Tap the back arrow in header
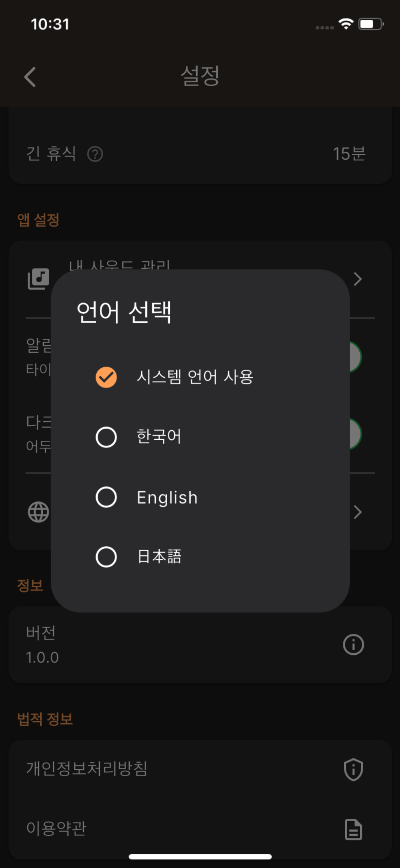 tap(30, 77)
